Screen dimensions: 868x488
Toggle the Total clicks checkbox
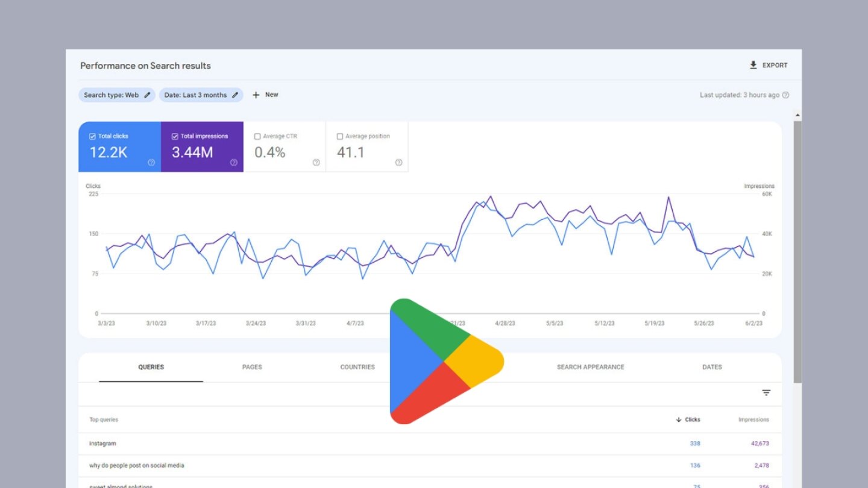(x=92, y=136)
